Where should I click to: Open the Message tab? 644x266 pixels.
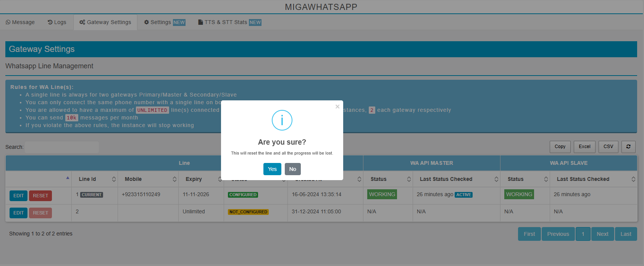pos(20,22)
